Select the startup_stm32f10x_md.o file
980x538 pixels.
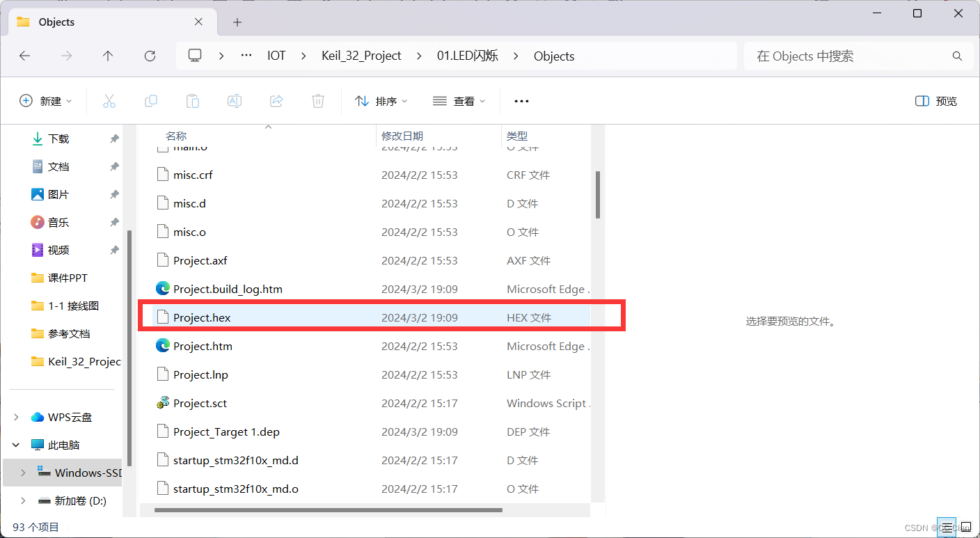point(372,489)
